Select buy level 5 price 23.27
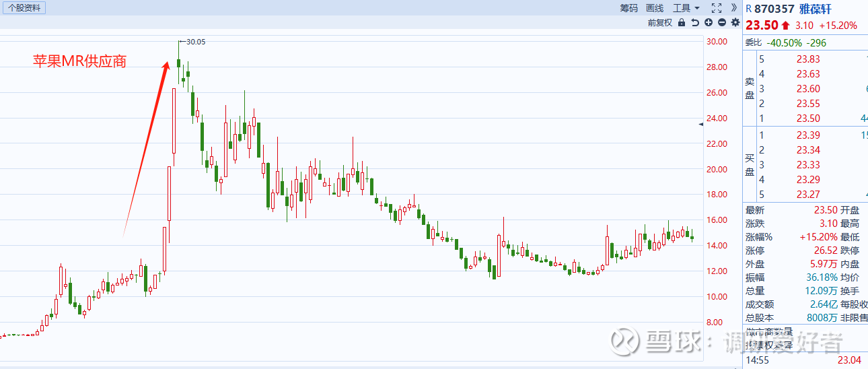 [x=808, y=195]
